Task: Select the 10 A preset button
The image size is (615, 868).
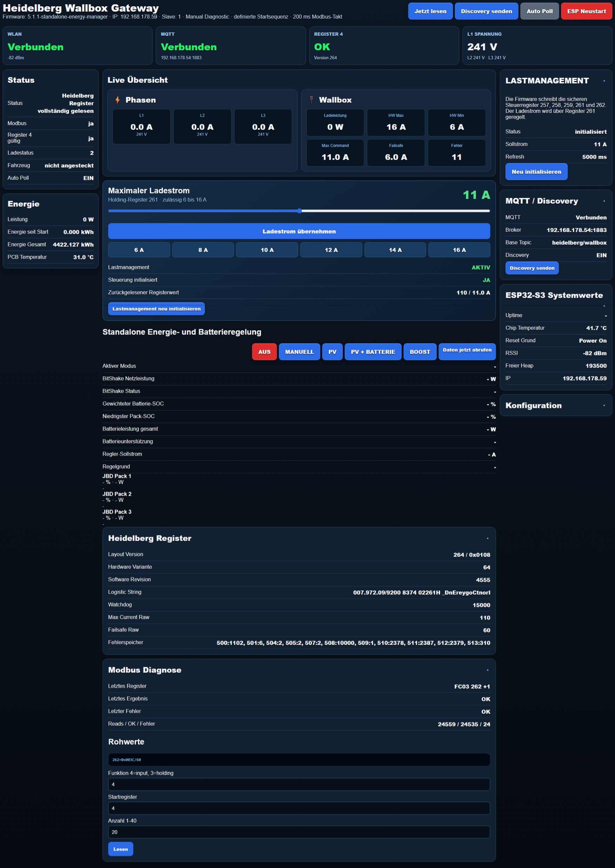Action: coord(267,250)
